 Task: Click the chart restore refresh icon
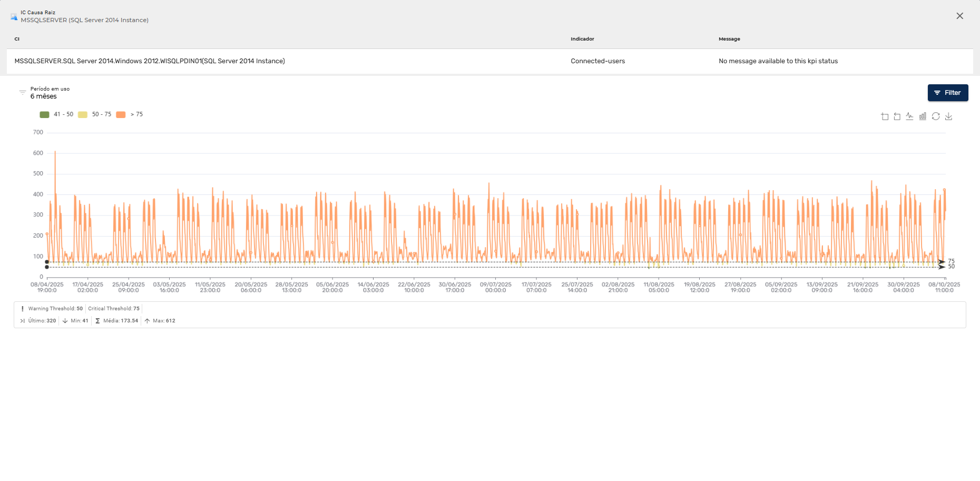coord(936,116)
